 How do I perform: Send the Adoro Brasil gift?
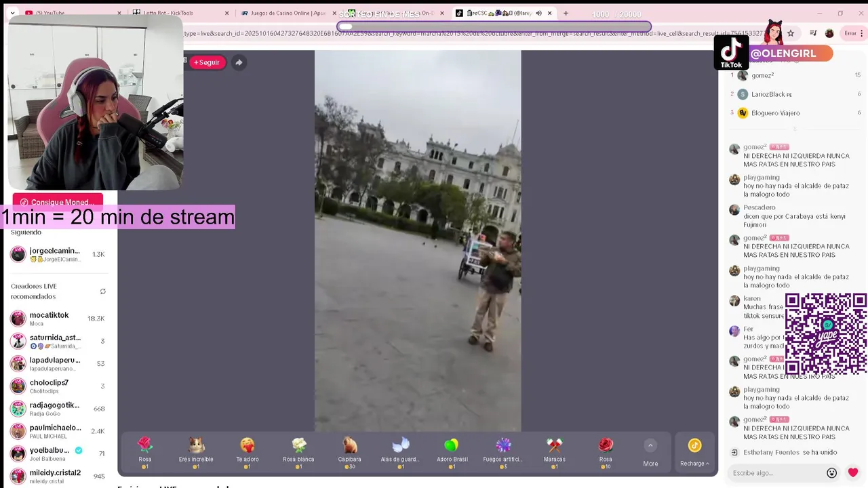point(452,453)
